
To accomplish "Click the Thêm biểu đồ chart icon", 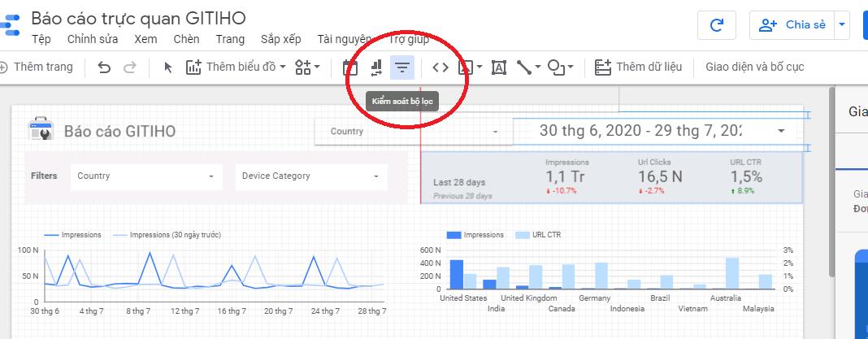I will pos(193,67).
